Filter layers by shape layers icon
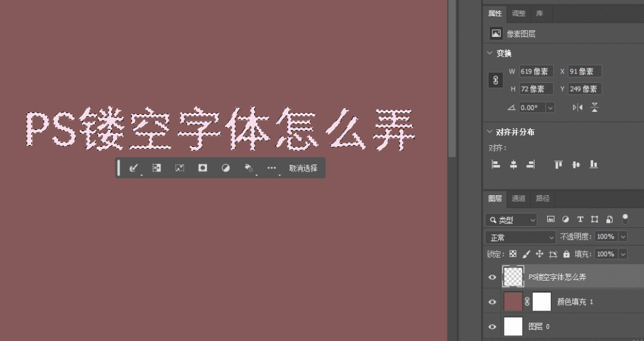 point(594,220)
